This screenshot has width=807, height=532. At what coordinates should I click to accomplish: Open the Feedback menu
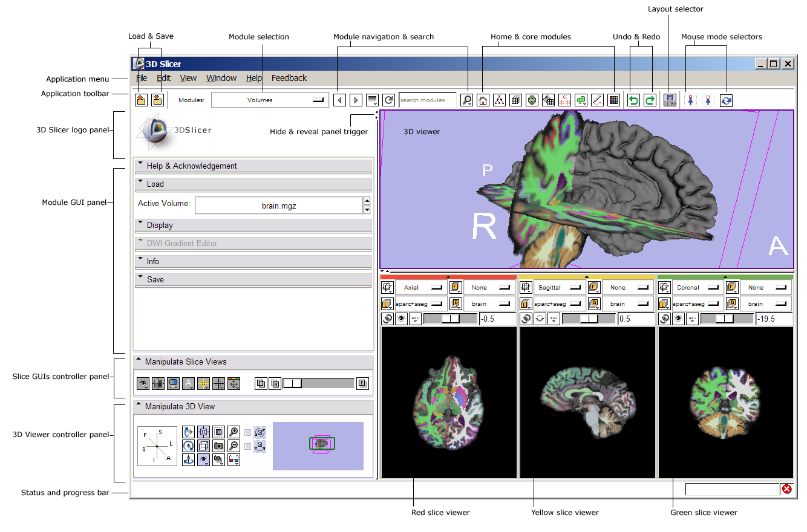point(289,78)
